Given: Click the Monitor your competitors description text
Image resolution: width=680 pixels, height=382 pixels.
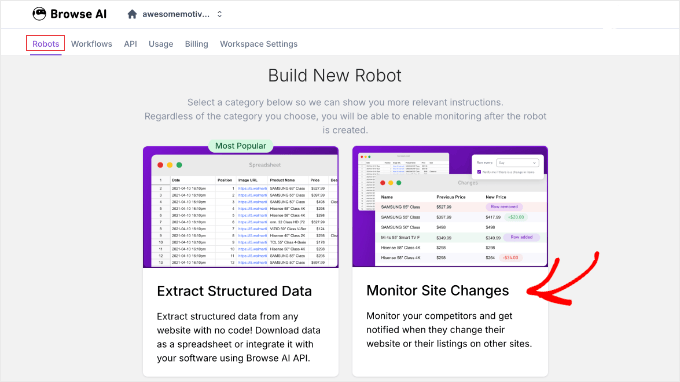Looking at the screenshot, I should click(x=449, y=330).
